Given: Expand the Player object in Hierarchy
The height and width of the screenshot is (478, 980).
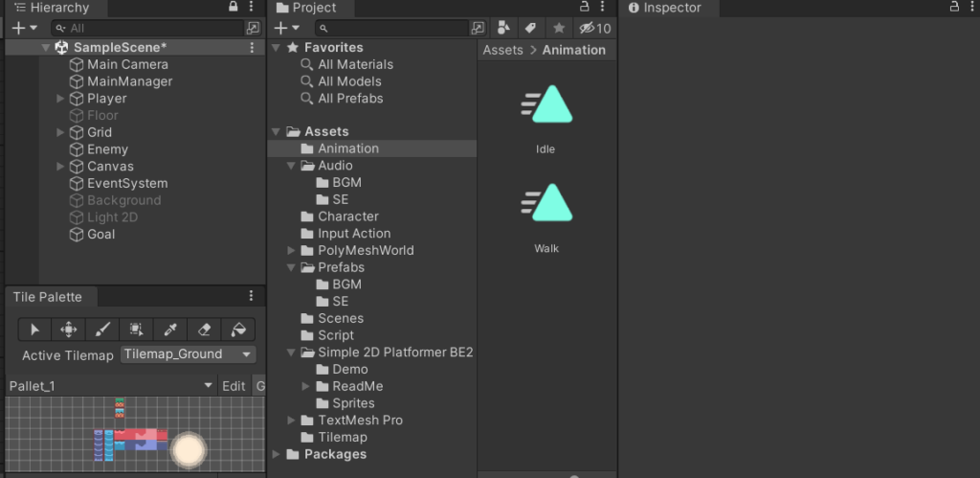Looking at the screenshot, I should (60, 99).
